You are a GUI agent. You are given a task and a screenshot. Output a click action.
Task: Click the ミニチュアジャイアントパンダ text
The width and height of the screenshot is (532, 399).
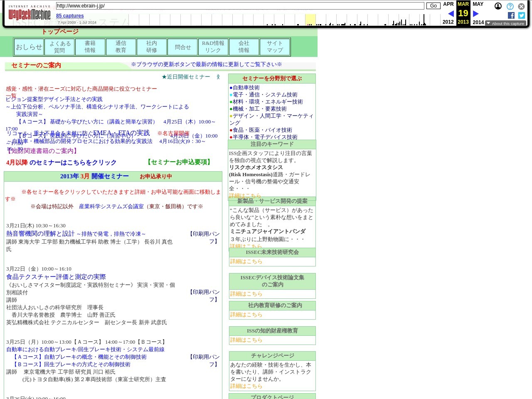[268, 232]
